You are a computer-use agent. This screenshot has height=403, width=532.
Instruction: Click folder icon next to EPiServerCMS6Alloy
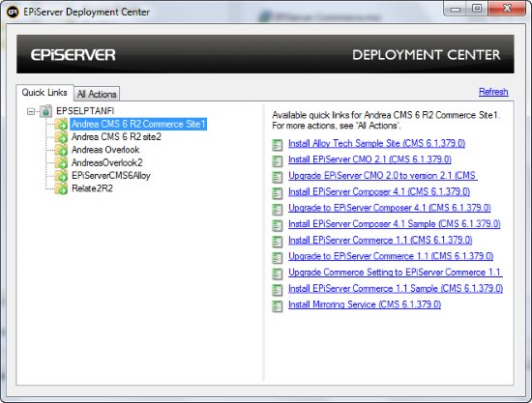[61, 176]
